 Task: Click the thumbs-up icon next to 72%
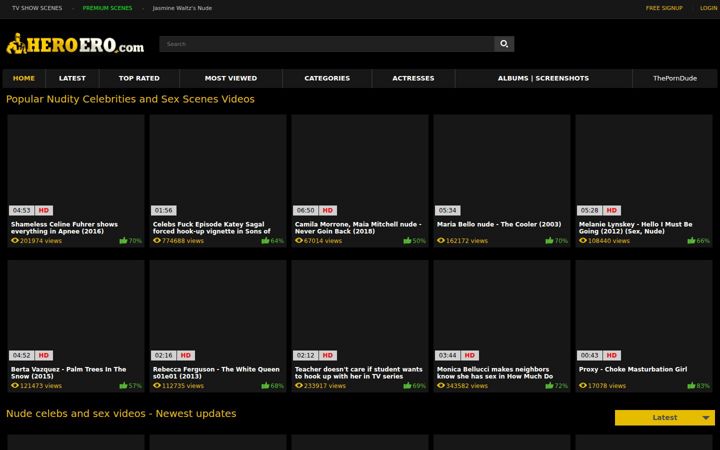point(549,386)
